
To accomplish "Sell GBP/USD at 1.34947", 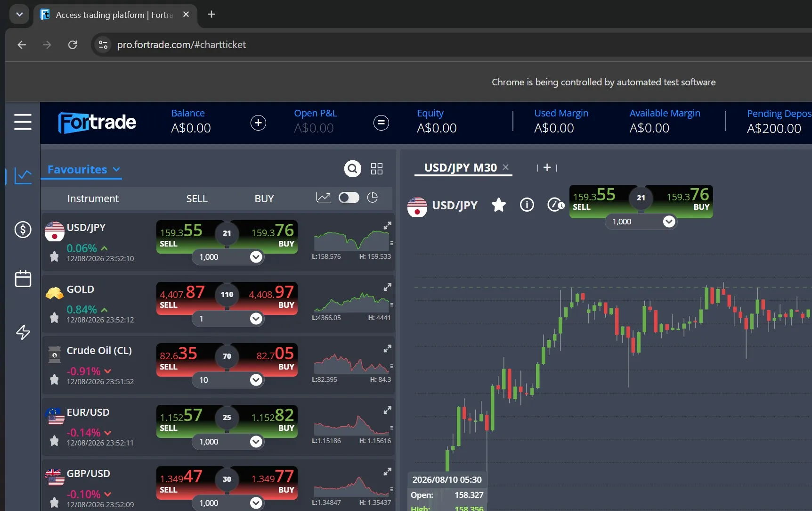I will click(x=187, y=482).
